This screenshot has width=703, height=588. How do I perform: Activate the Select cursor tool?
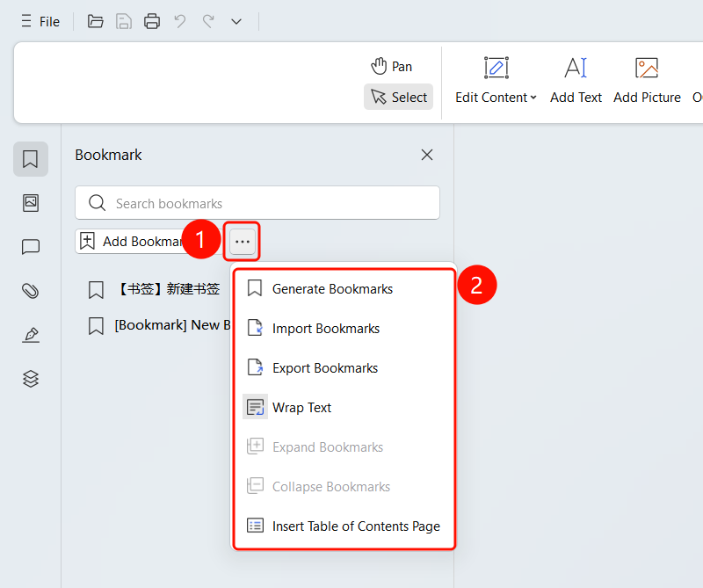399,97
